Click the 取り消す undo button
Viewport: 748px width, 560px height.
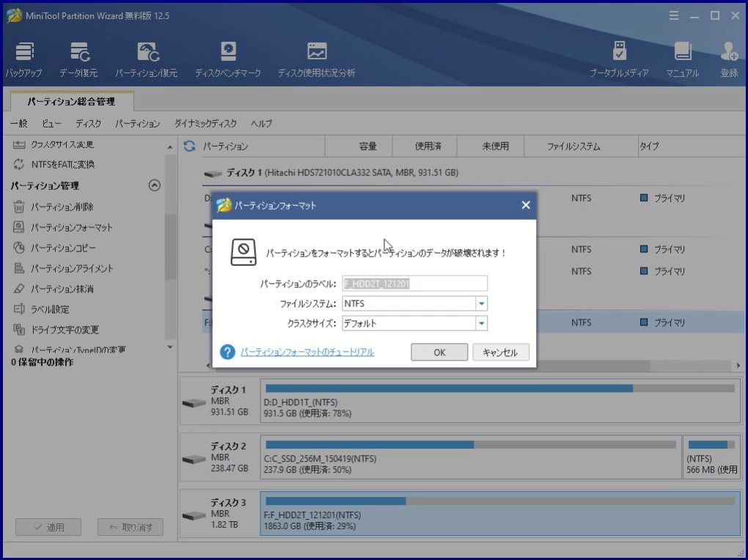pos(131,527)
